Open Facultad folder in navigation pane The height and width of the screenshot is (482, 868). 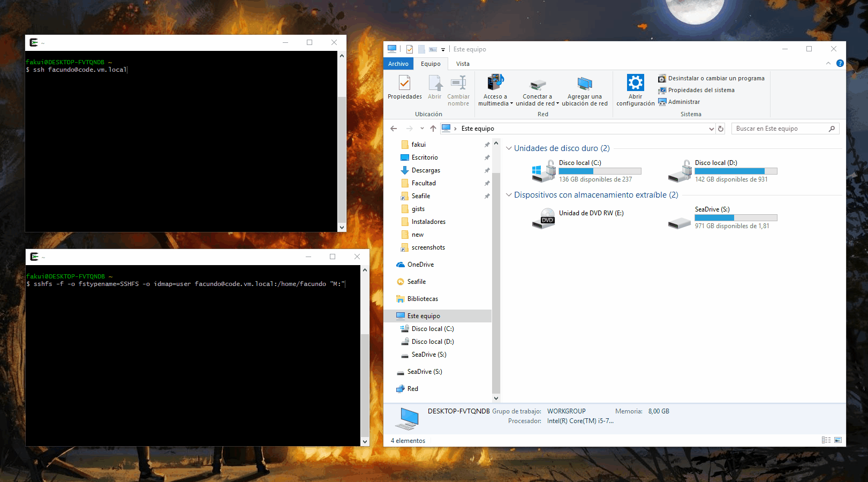tap(424, 183)
